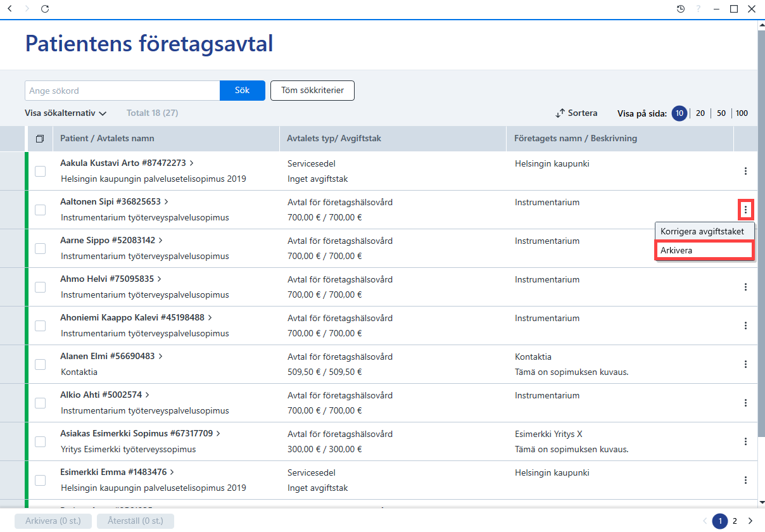
Task: Click the select-all icon in table header
Action: click(40, 139)
